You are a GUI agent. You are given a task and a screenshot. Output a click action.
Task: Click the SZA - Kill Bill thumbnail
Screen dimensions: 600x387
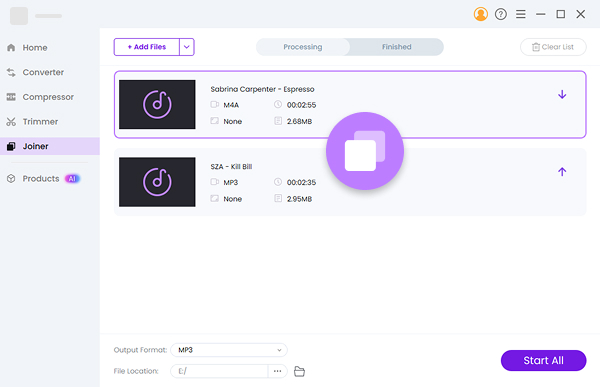click(157, 182)
